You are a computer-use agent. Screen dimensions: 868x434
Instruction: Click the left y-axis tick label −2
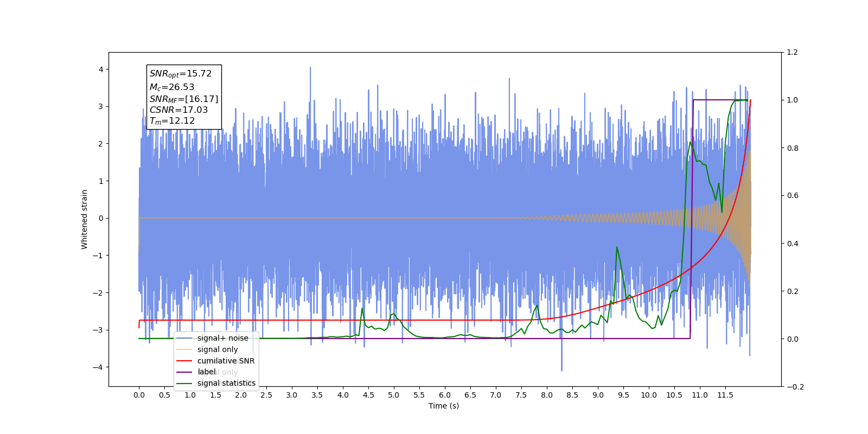click(x=98, y=293)
